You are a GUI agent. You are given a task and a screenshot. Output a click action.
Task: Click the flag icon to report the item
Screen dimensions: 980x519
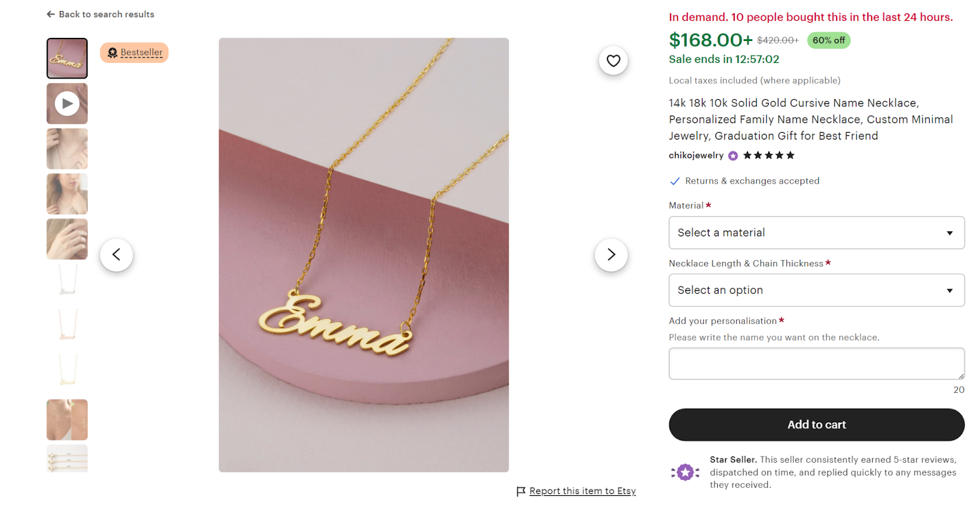pyautogui.click(x=520, y=490)
